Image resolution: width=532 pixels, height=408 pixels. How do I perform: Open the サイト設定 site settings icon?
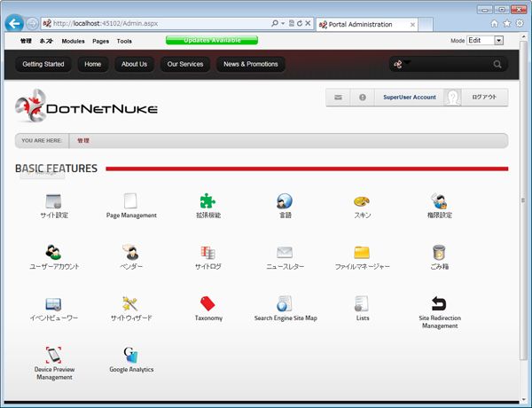tap(53, 201)
